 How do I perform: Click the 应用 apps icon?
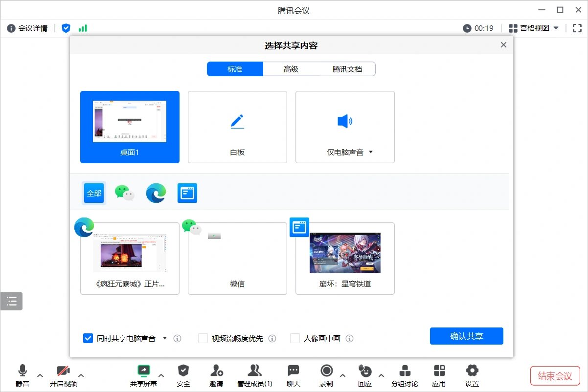pyautogui.click(x=439, y=371)
